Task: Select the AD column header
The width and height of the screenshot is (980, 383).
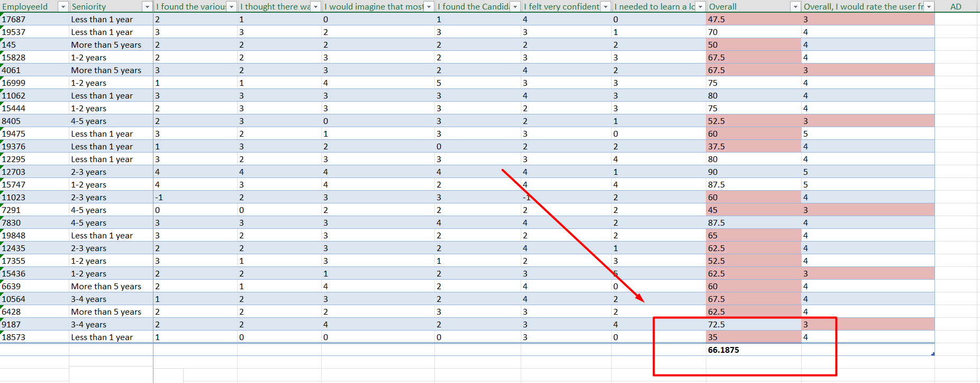Action: coord(955,7)
